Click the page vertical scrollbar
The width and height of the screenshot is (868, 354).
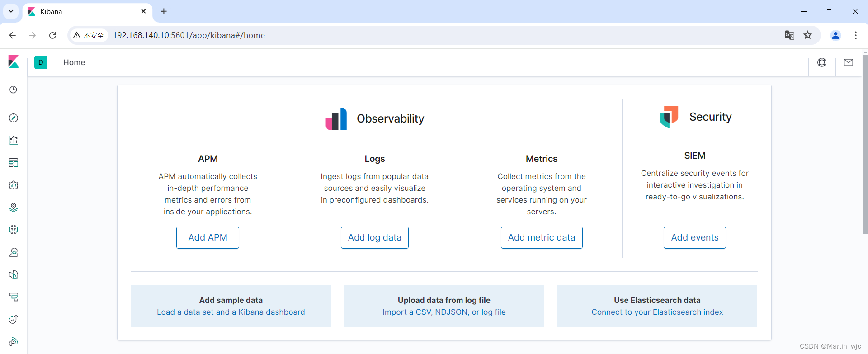[x=865, y=145]
